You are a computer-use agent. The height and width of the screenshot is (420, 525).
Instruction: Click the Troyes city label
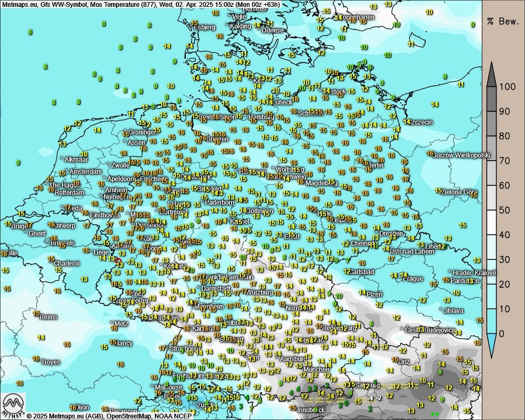pos(50,362)
